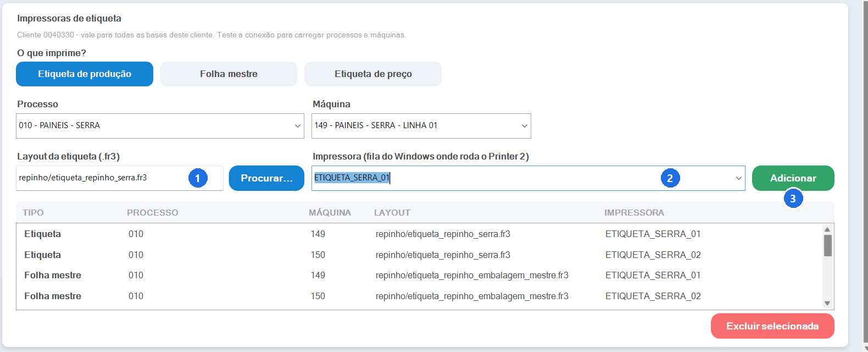
Task: Click processo 010 in first Etiqueta row
Action: 136,234
